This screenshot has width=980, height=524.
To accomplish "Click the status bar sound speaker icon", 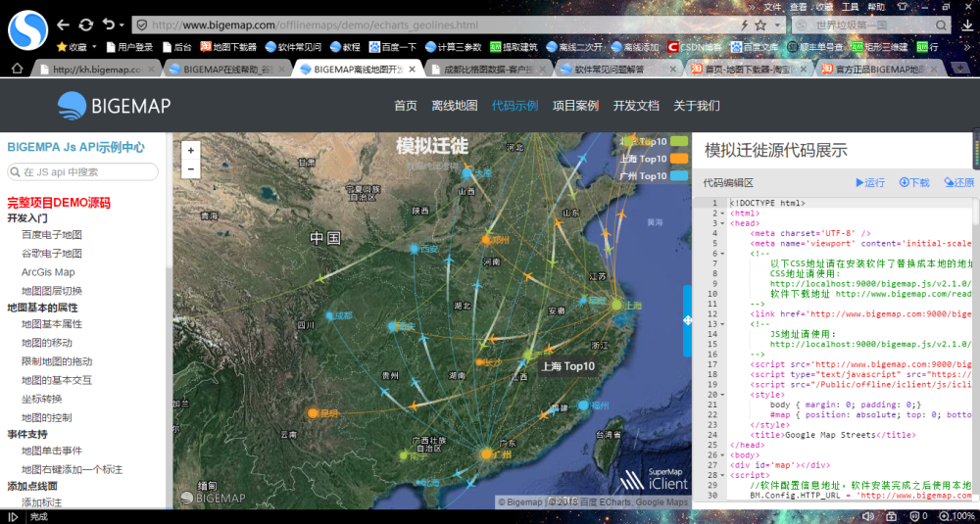I will click(x=867, y=516).
